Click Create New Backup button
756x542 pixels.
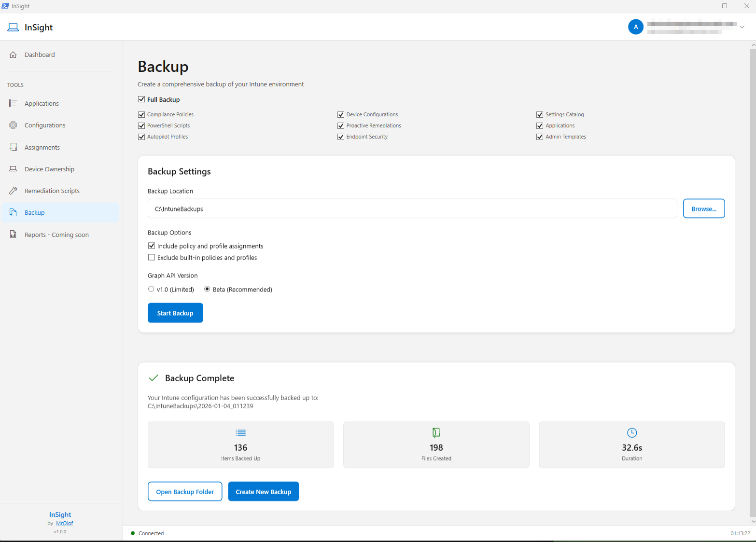(264, 491)
